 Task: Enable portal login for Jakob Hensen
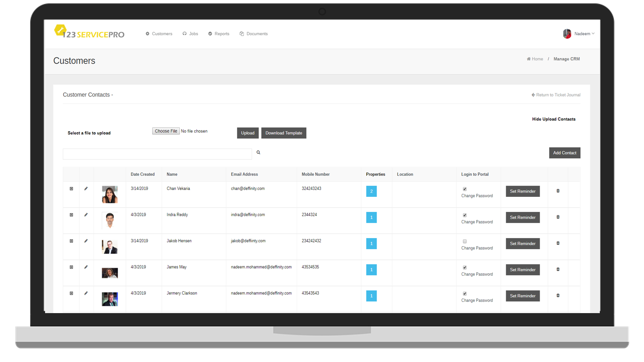click(465, 241)
